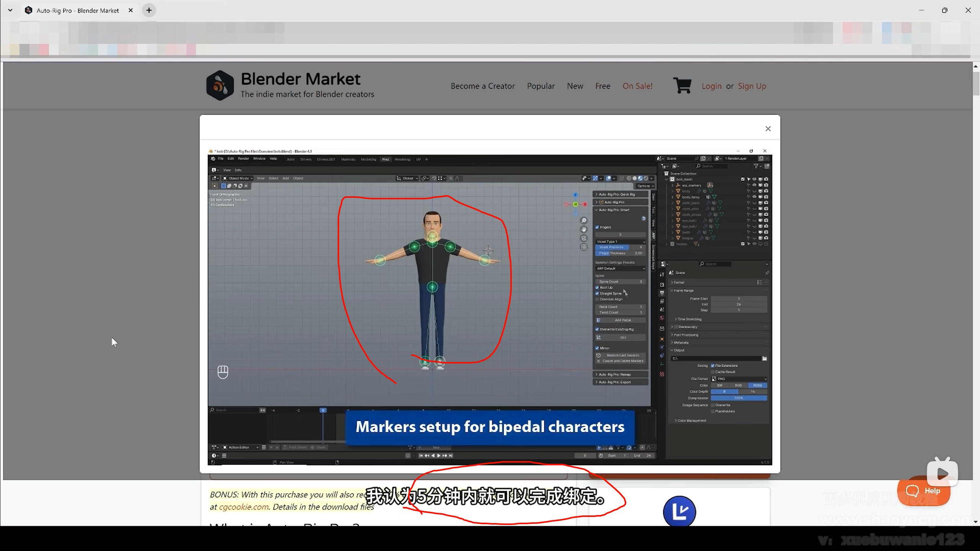Toggle perspective/orthographic grid icon
Screen dimensions: 980x551
584,247
